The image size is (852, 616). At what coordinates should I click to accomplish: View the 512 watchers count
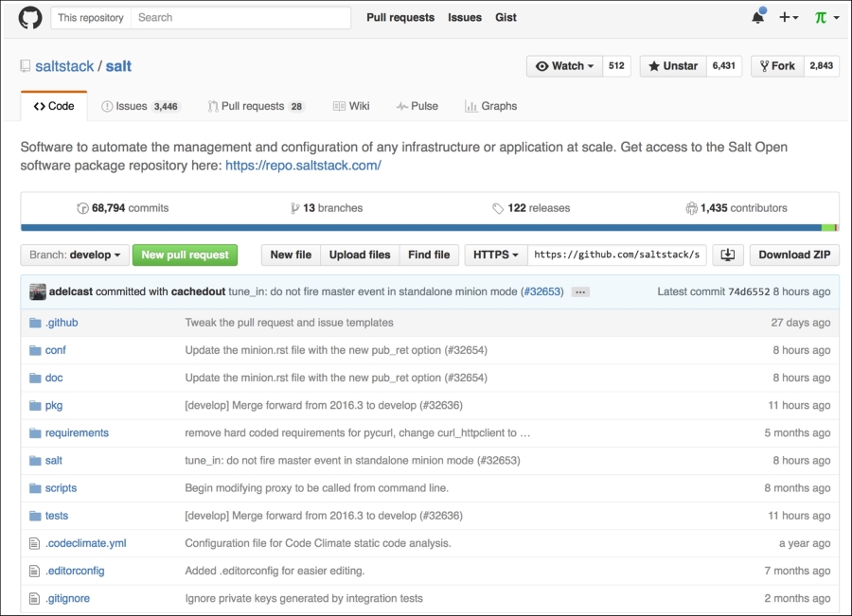pos(616,65)
